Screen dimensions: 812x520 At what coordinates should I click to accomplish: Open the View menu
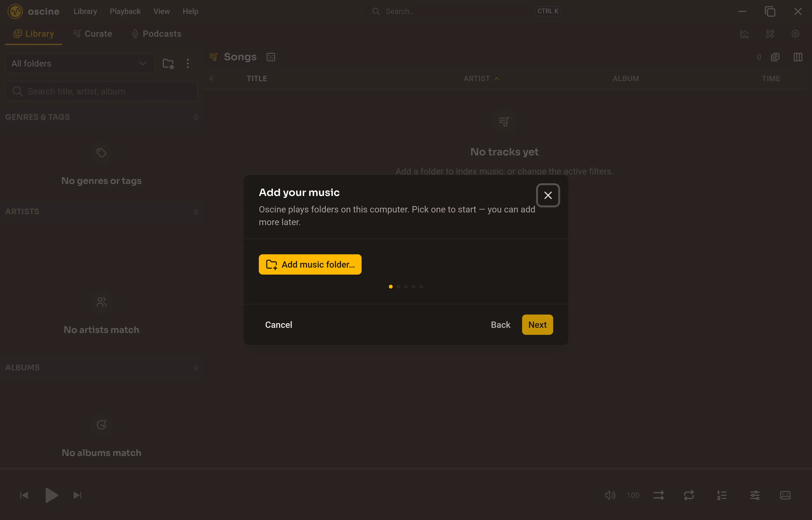161,11
